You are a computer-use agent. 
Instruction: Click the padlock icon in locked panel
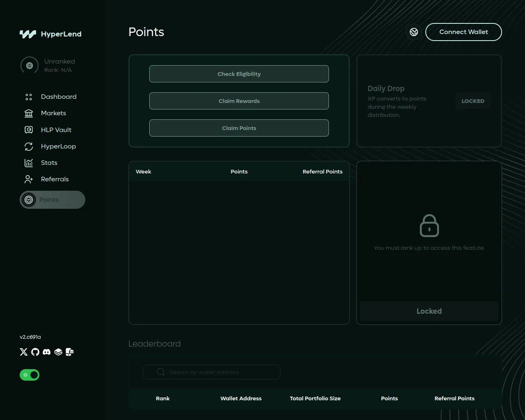[429, 226]
